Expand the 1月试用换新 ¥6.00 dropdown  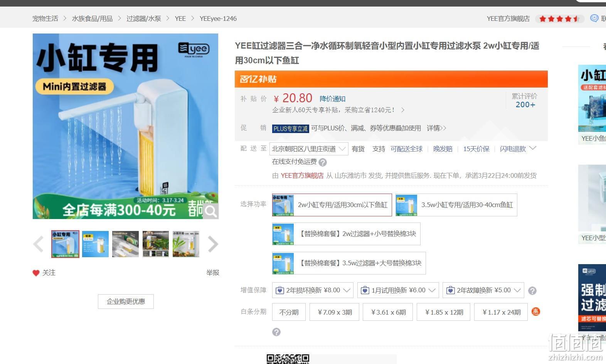[x=432, y=290]
